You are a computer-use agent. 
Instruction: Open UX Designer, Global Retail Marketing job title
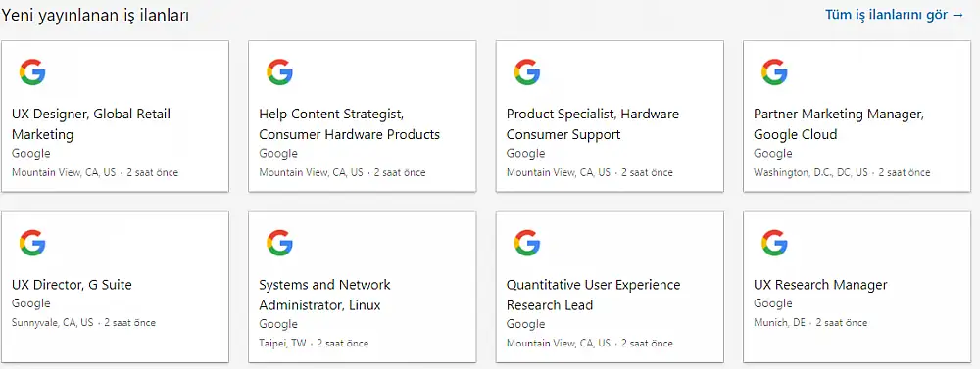91,124
